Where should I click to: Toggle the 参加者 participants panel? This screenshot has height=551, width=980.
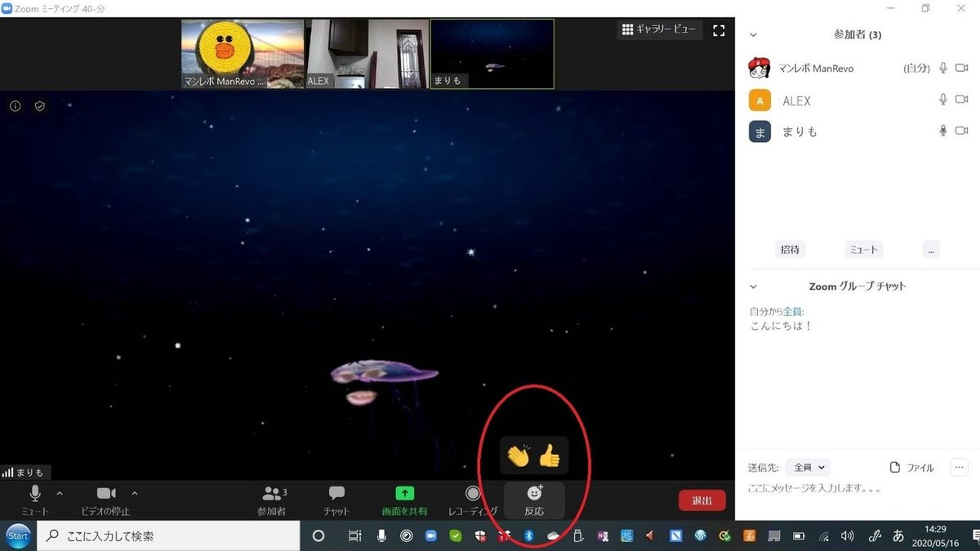[x=272, y=500]
